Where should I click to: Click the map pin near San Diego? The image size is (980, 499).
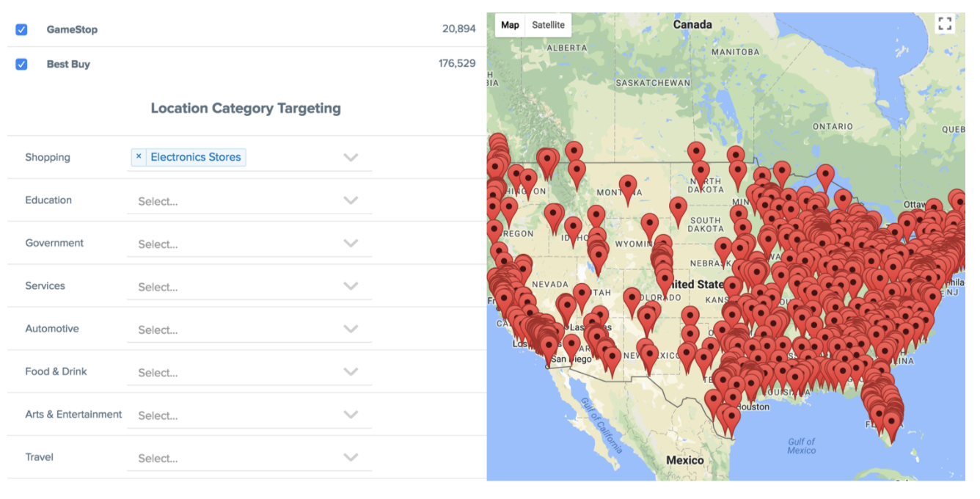point(549,348)
